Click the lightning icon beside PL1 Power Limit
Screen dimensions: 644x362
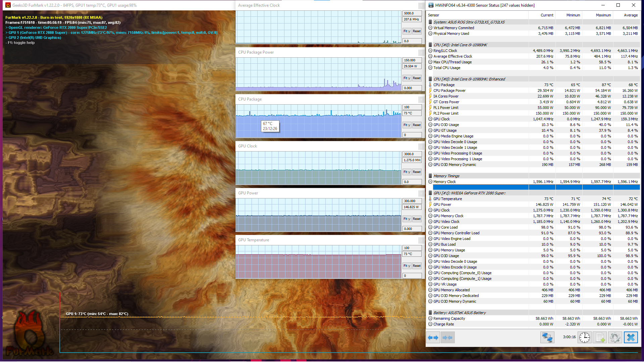430,108
